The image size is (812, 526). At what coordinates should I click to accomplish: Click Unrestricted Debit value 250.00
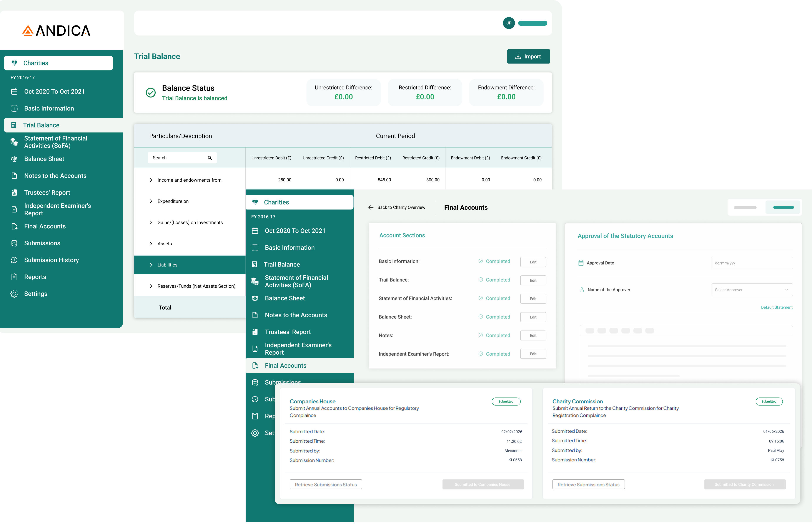pos(285,180)
